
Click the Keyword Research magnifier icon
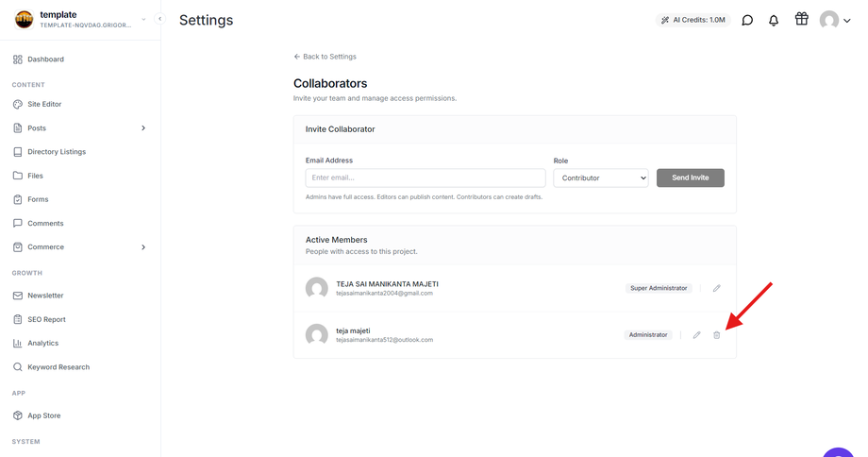click(18, 367)
